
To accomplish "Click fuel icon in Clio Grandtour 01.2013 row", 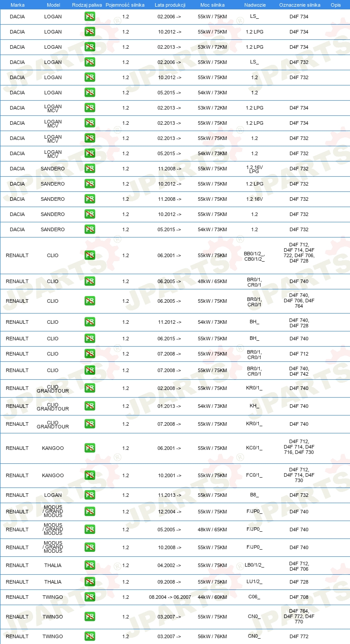I will 90,406.
